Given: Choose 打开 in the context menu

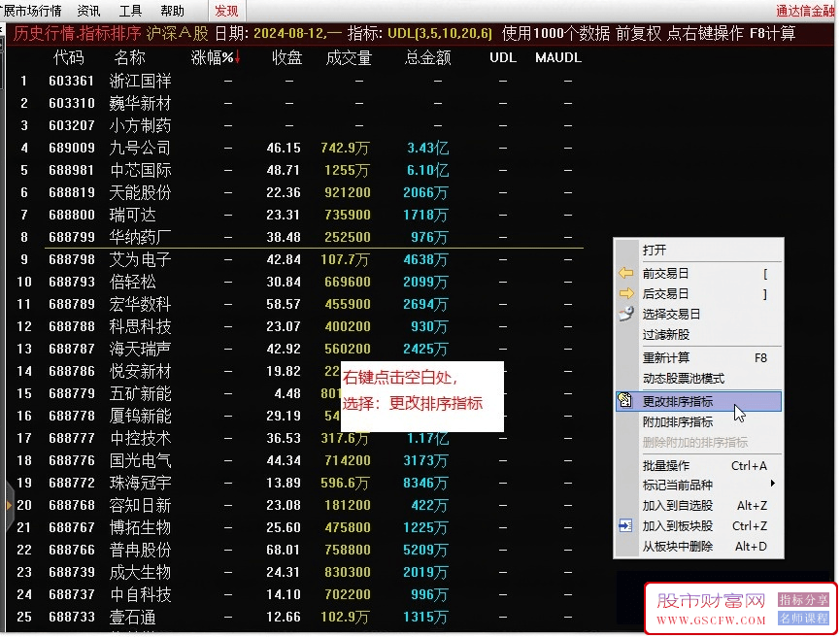Looking at the screenshot, I should click(698, 250).
